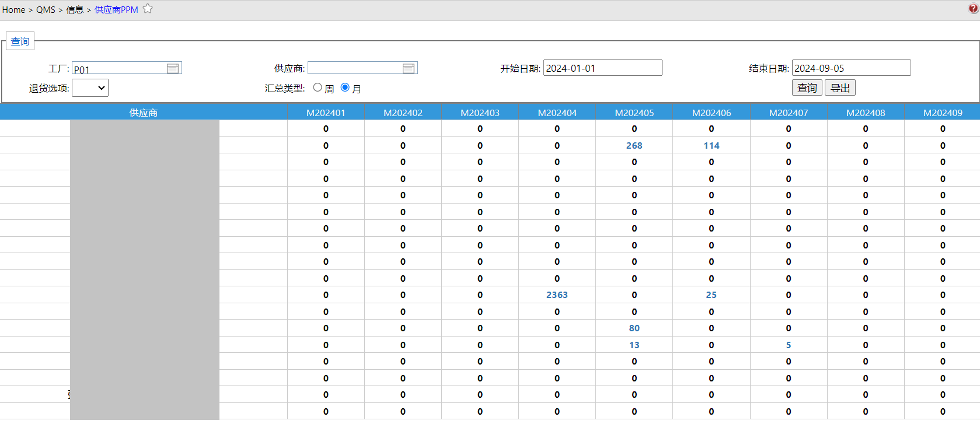The image size is (980, 424).
Task: Open QMS breadcrumb link
Action: pyautogui.click(x=46, y=10)
